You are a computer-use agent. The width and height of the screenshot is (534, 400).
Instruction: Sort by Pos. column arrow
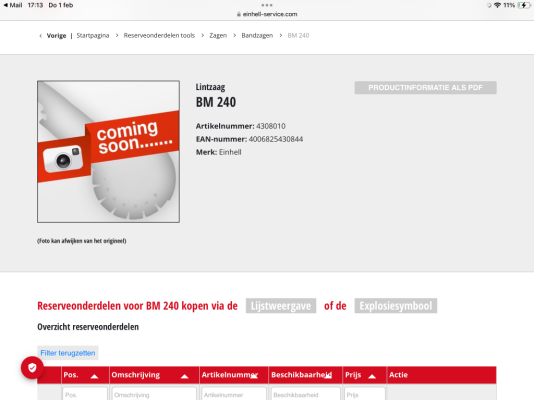point(94,376)
